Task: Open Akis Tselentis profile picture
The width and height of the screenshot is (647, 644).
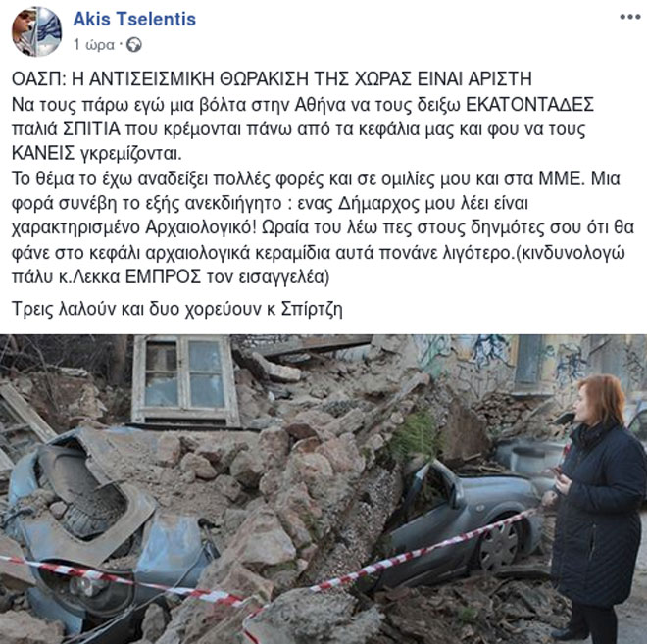Action: click(x=36, y=31)
